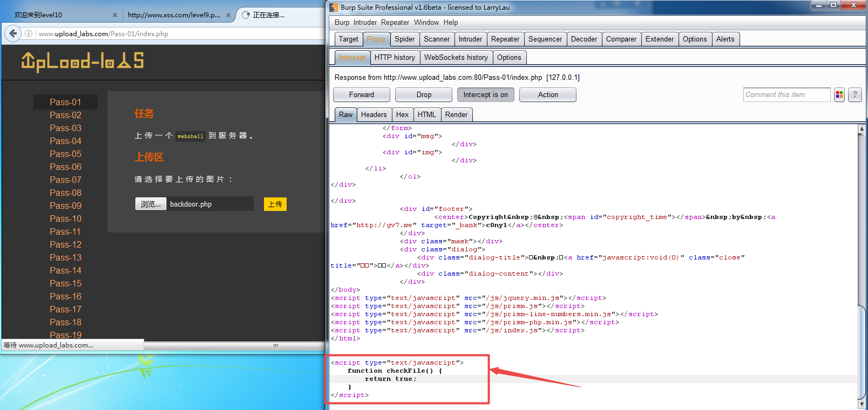Select the HTTP history sub-tab

(395, 58)
